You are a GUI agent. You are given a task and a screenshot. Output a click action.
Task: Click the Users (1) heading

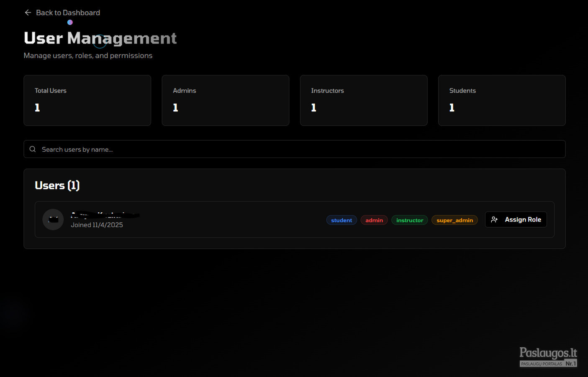(x=57, y=185)
